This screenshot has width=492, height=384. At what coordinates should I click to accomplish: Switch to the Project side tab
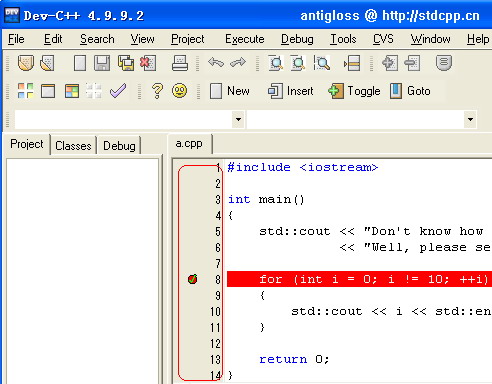point(27,144)
